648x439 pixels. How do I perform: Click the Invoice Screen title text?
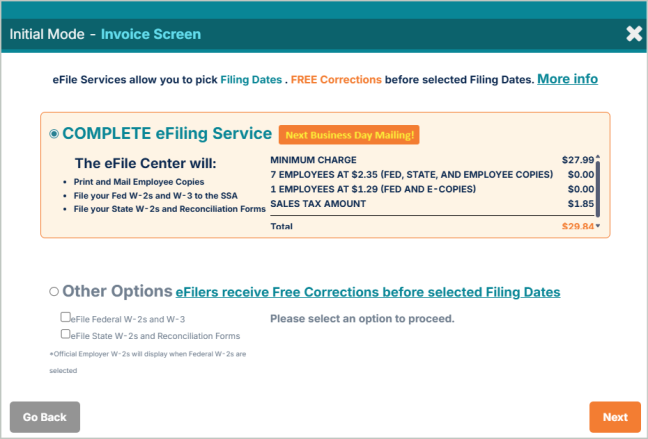coord(150,34)
